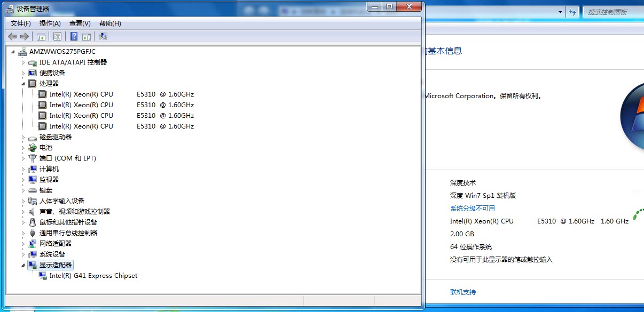Expand the 磁盘驱动器 node arrow
The image size is (644, 312).
coord(23,137)
